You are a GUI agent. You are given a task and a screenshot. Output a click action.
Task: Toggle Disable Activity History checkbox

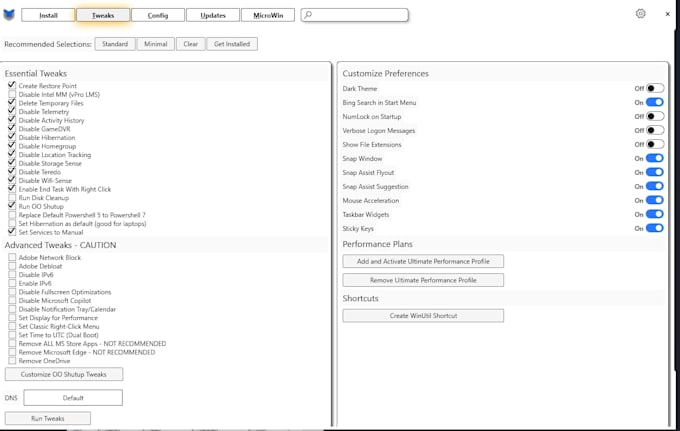12,120
